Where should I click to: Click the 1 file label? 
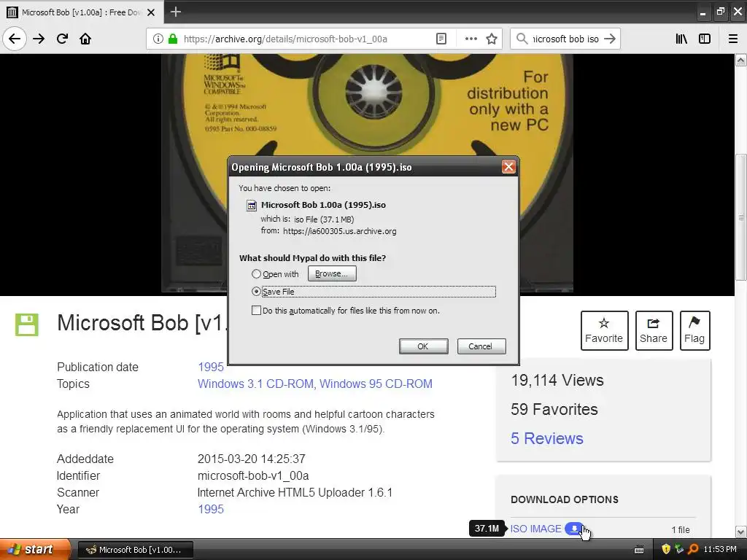[681, 529]
